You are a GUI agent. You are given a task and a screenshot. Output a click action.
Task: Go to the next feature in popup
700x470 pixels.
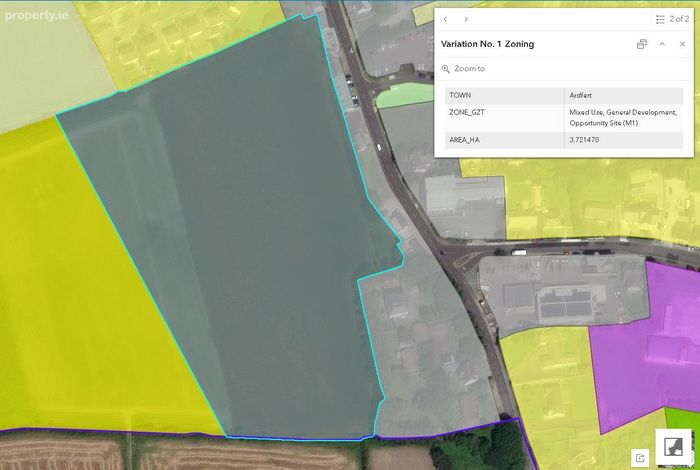point(466,19)
